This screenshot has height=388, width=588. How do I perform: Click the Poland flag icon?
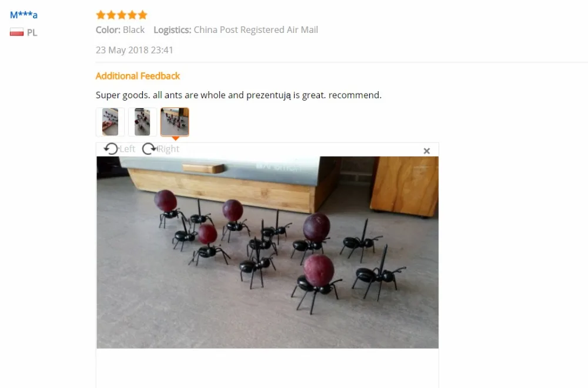[16, 32]
